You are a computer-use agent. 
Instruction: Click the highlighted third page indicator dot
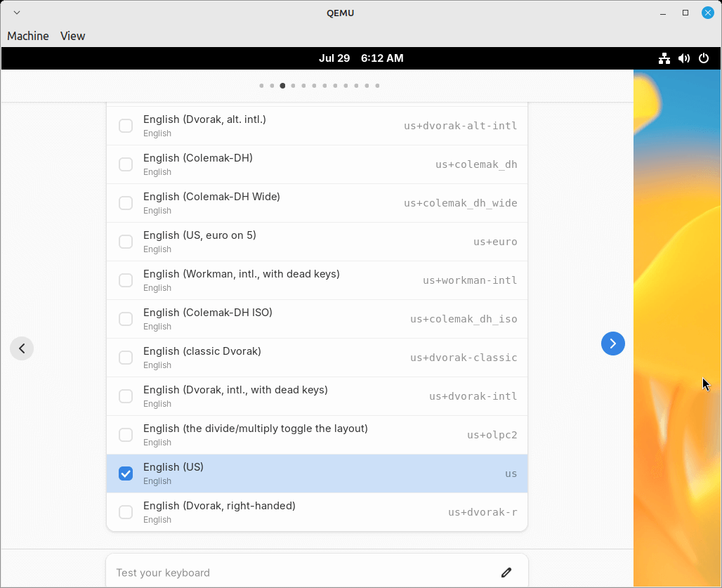click(282, 85)
